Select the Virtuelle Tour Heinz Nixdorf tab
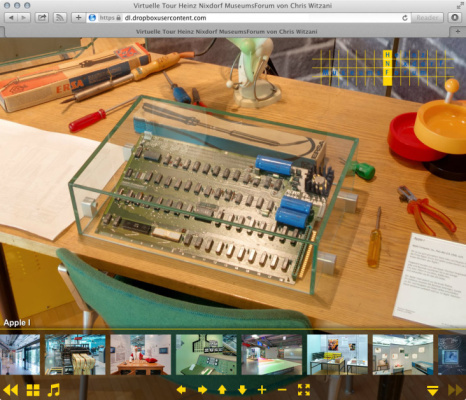Screen dimensions: 466x400 pyautogui.click(x=226, y=32)
